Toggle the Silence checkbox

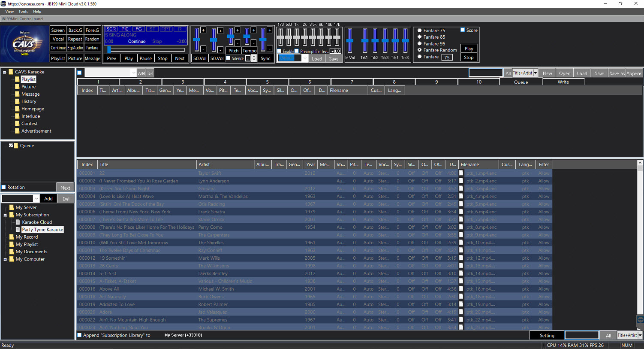228,58
